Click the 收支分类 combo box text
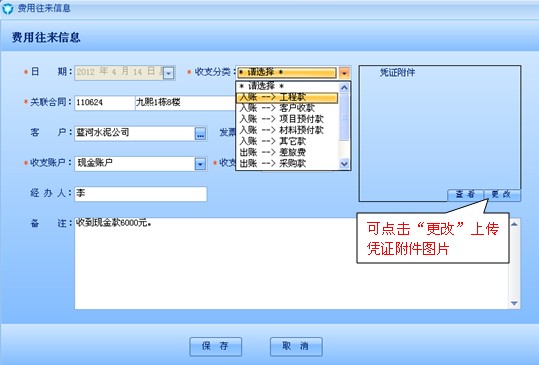The height and width of the screenshot is (365, 539). [x=287, y=73]
